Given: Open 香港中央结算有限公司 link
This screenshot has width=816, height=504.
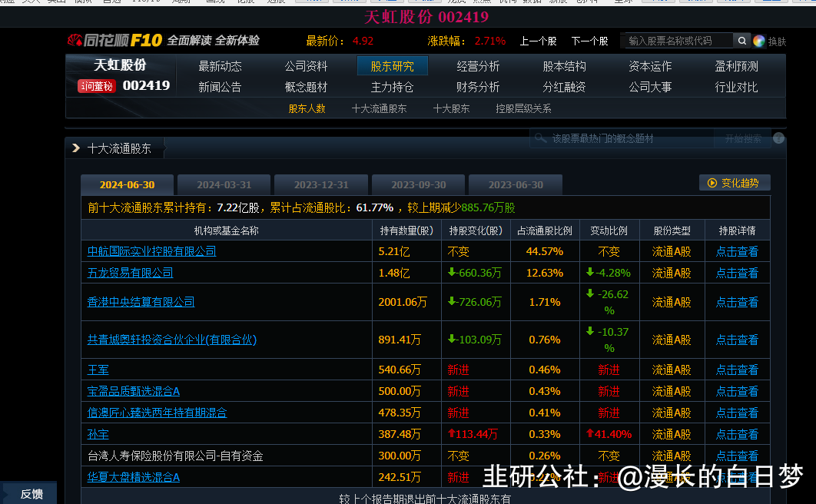Looking at the screenshot, I should (x=141, y=302).
